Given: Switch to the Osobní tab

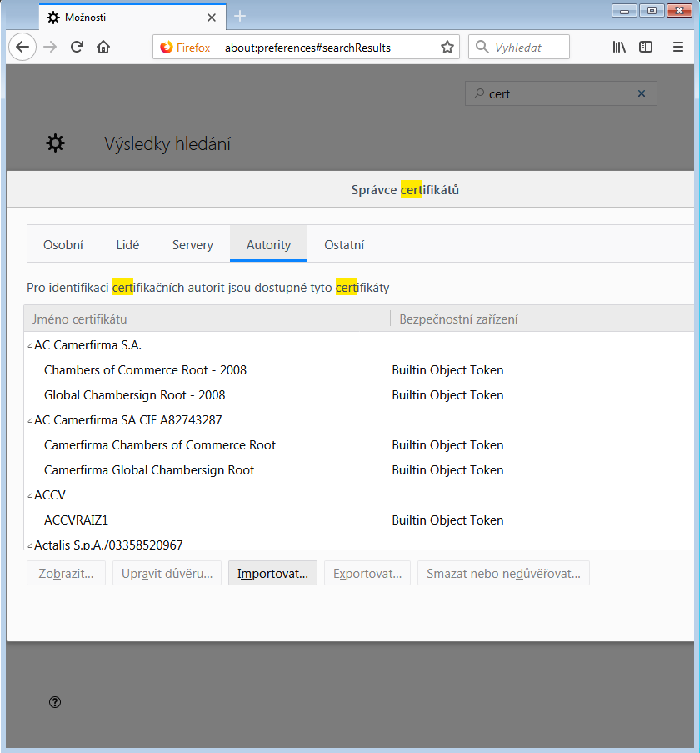Looking at the screenshot, I should tap(63, 245).
